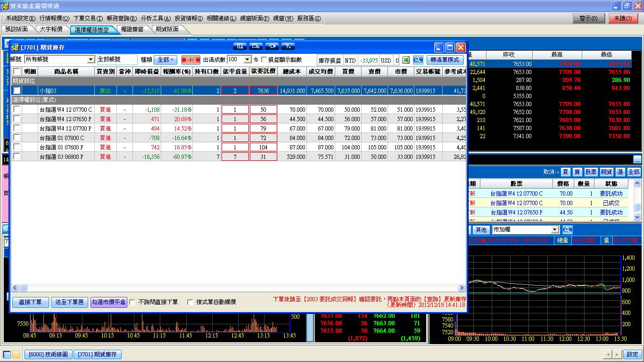This screenshot has height=362, width=644.
Task: Click 直接下單 button
Action: (x=30, y=302)
